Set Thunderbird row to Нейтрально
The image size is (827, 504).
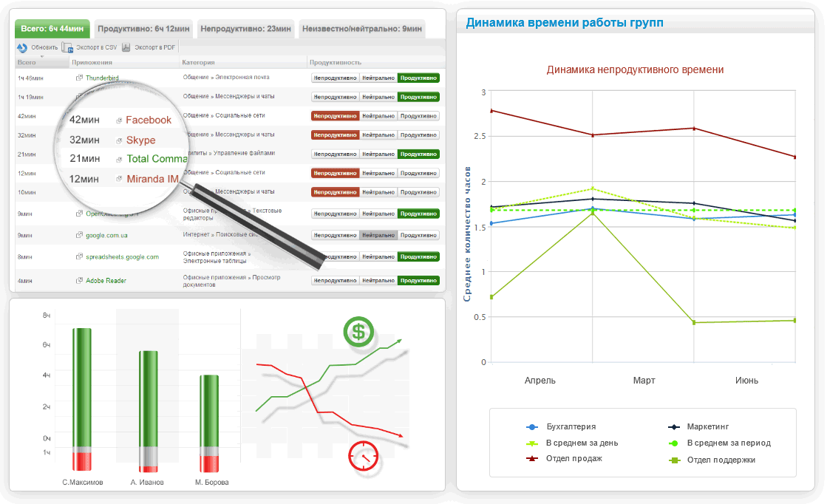378,78
